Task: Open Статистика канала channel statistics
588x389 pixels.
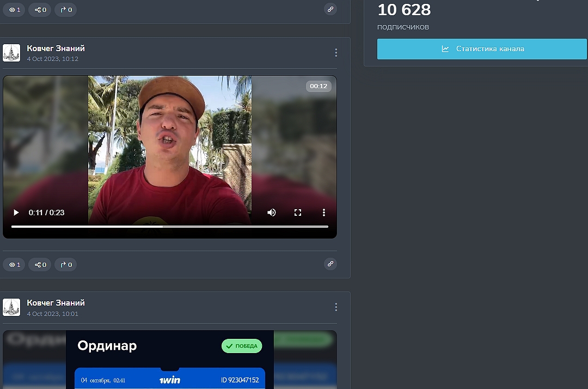Action: click(482, 49)
